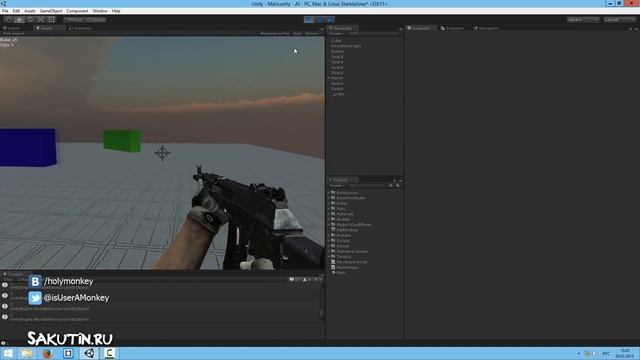Open the Create dropdown in Project panel

[x=336, y=185]
